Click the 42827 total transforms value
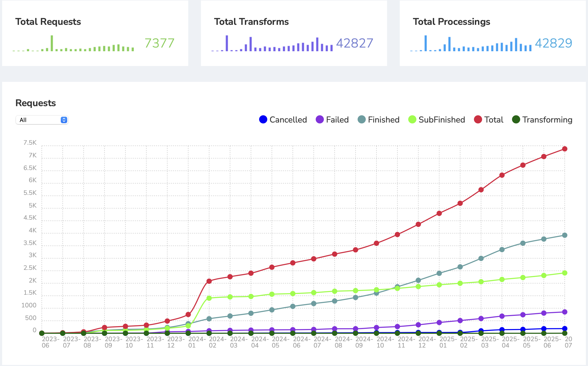The width and height of the screenshot is (588, 366). 355,43
